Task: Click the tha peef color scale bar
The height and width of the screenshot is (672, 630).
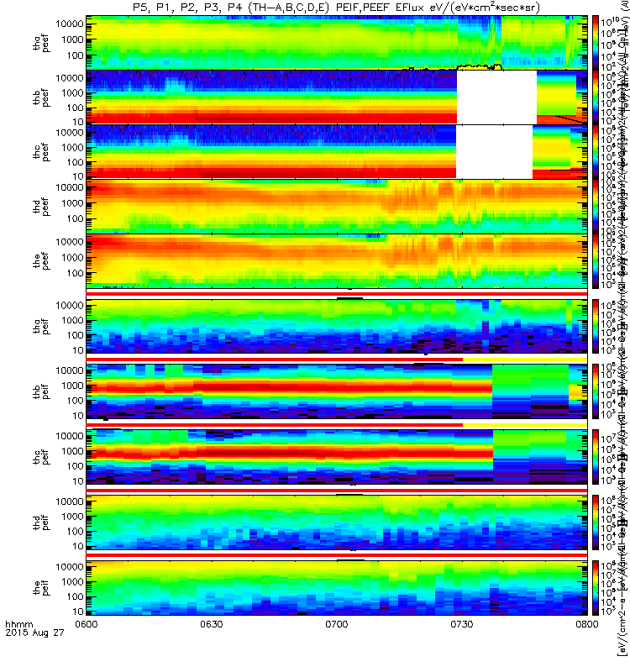Action: [x=596, y=43]
